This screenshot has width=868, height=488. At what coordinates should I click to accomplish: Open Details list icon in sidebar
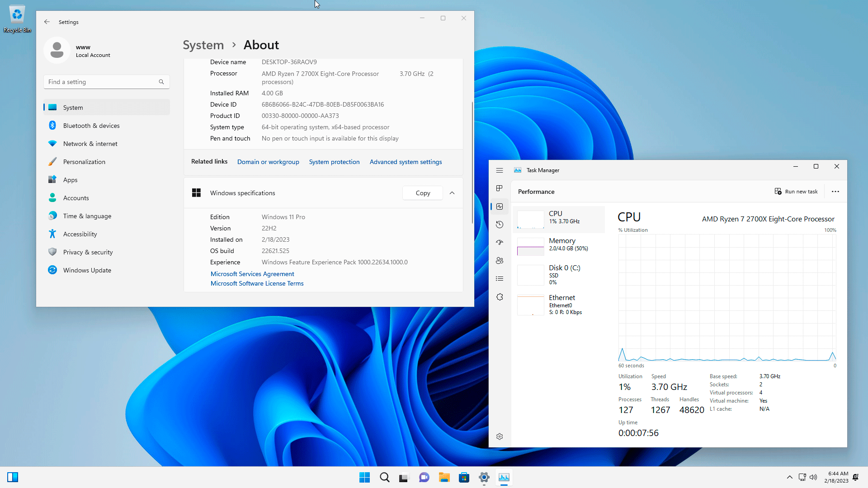click(x=500, y=279)
